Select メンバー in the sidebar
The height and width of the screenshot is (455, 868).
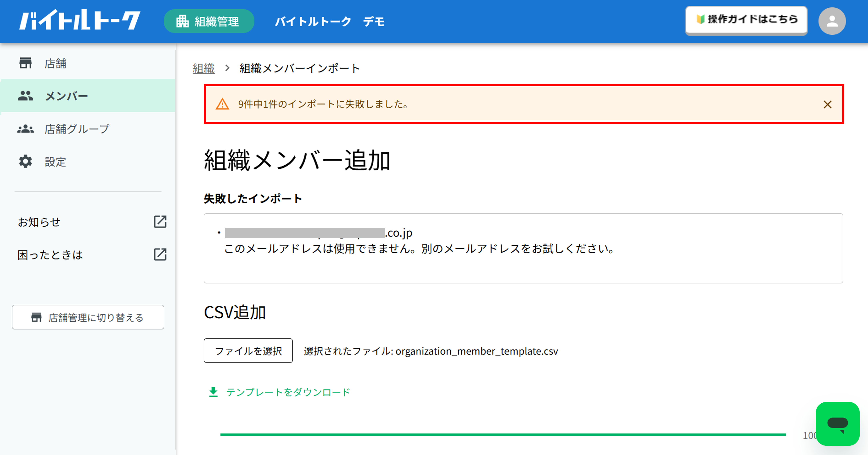click(88, 96)
